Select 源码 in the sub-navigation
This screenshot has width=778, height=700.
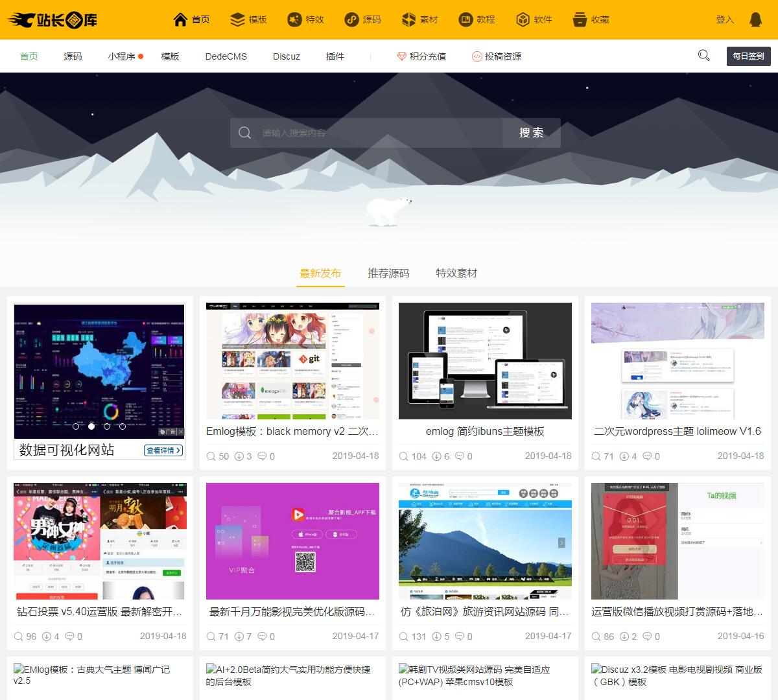click(x=73, y=56)
